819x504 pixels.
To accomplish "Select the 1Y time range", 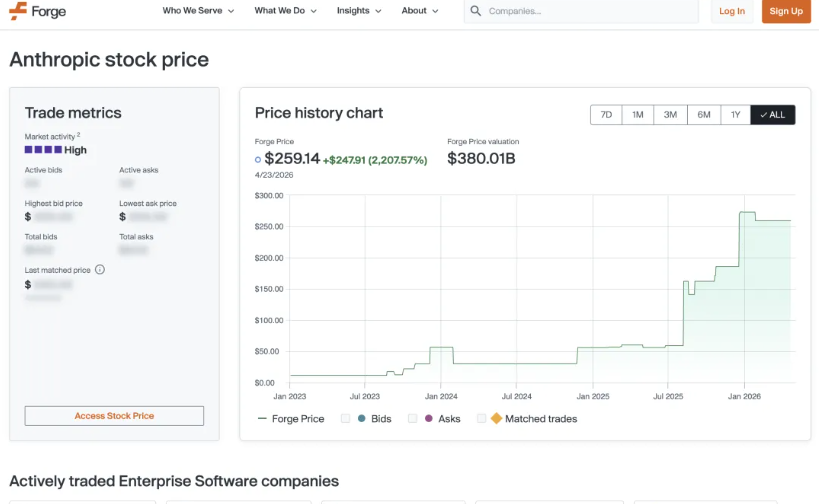I will click(x=735, y=115).
